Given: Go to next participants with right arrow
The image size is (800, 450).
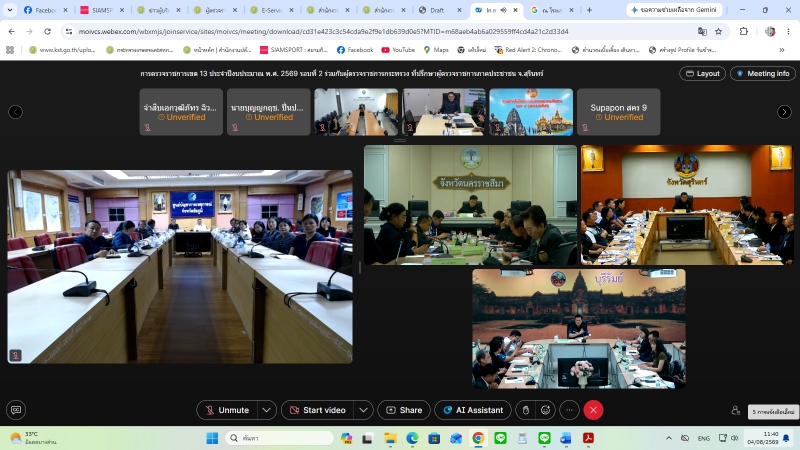Looking at the screenshot, I should pos(784,112).
